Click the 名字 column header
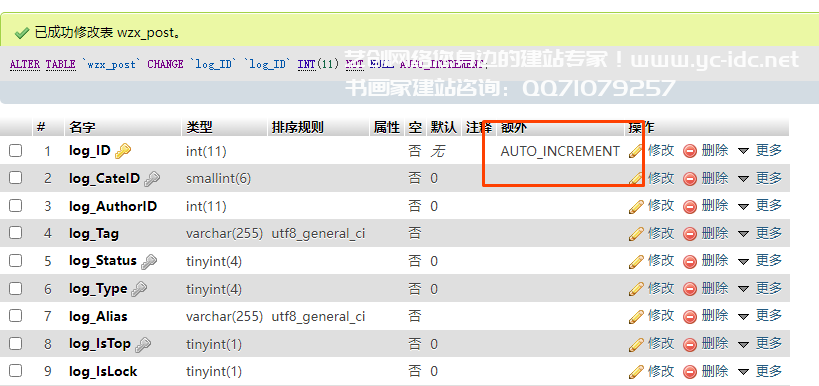This screenshot has width=819, height=386. pos(82,127)
